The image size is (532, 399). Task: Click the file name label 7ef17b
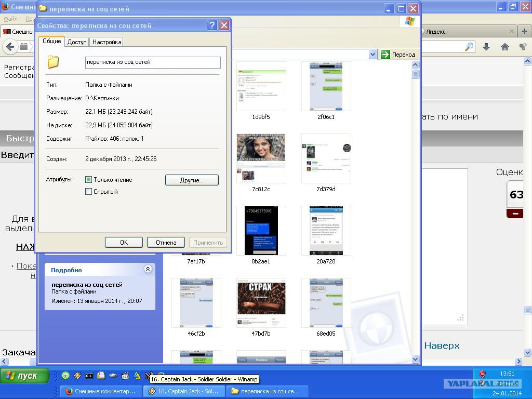point(196,261)
